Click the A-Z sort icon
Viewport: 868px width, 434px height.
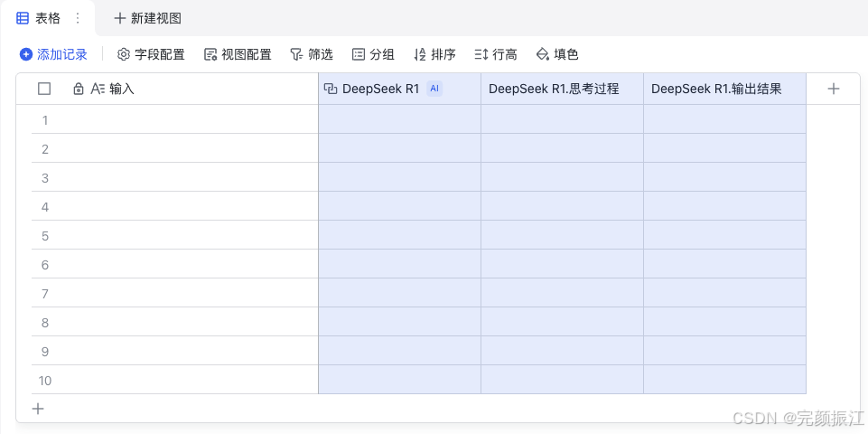click(x=420, y=54)
